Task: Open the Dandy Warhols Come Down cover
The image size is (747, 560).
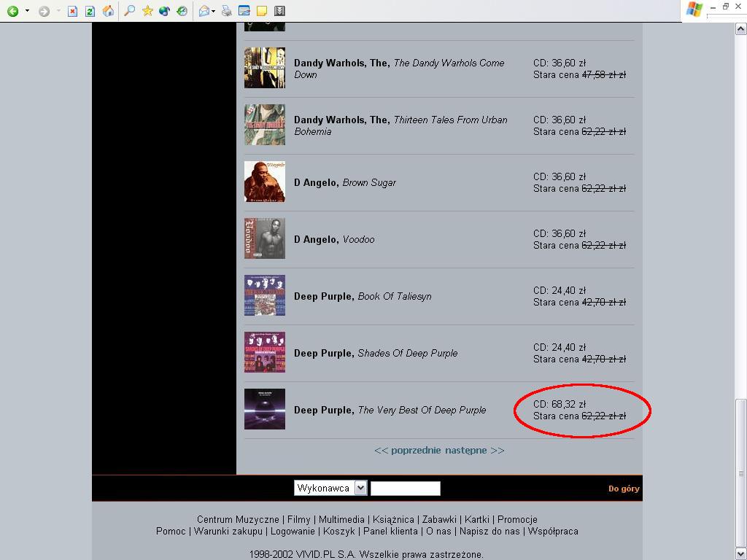Action: click(x=264, y=68)
